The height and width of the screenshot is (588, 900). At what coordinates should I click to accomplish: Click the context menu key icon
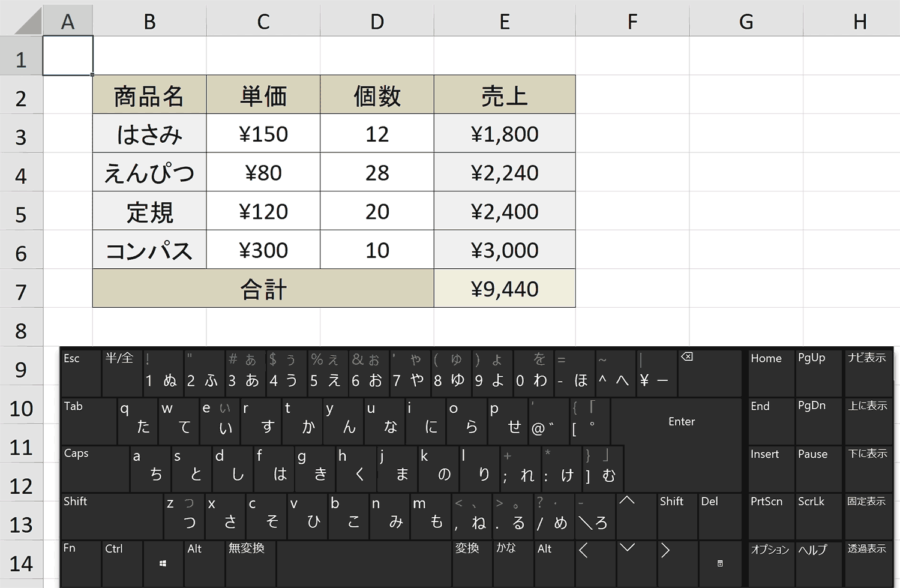point(719,563)
